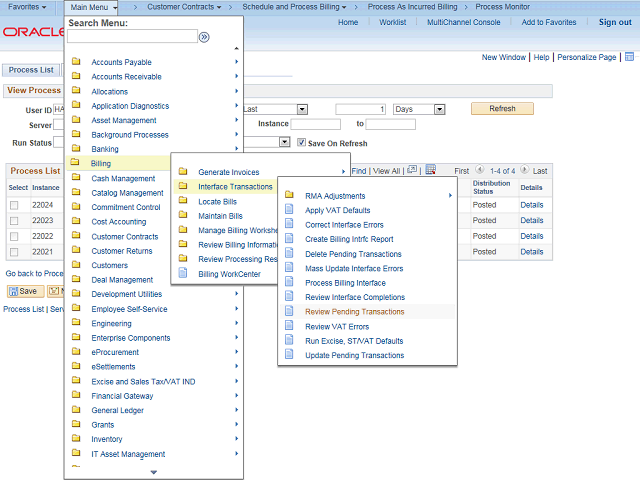The height and width of the screenshot is (480, 640).
Task: Click the RMA Adjustments folder icon
Action: coord(289,196)
